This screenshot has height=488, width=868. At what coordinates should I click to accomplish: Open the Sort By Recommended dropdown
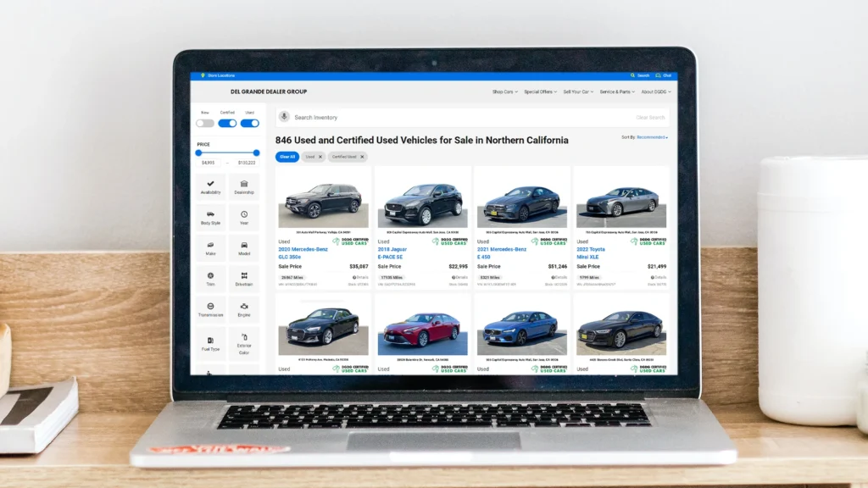[652, 137]
